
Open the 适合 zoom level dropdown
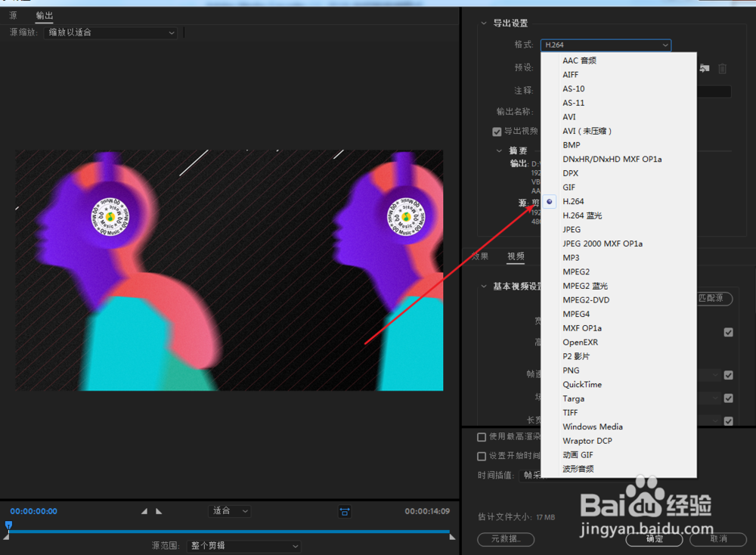(x=230, y=510)
